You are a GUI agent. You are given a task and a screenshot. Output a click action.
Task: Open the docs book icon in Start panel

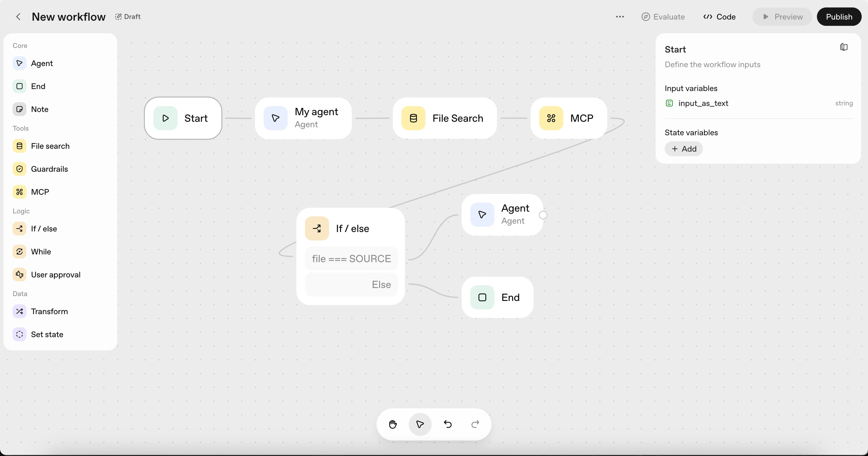pos(843,47)
